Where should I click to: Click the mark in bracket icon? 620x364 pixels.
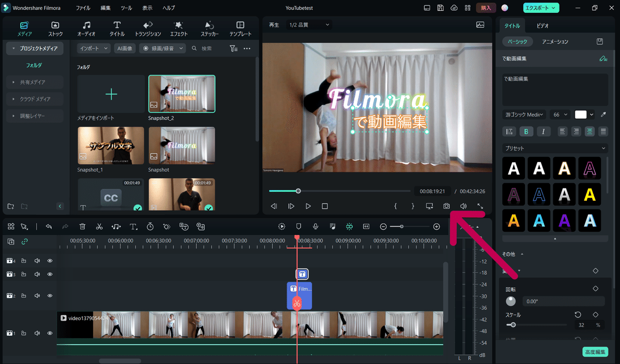pos(396,206)
